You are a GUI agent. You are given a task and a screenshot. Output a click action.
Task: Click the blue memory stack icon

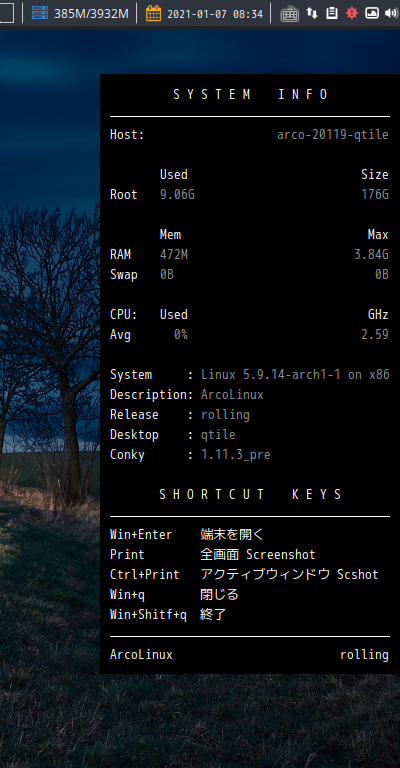click(40, 13)
